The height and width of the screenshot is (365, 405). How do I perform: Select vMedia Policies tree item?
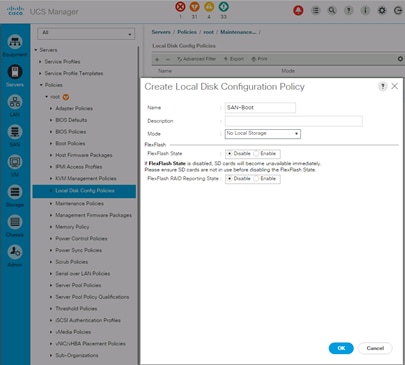coord(73,332)
